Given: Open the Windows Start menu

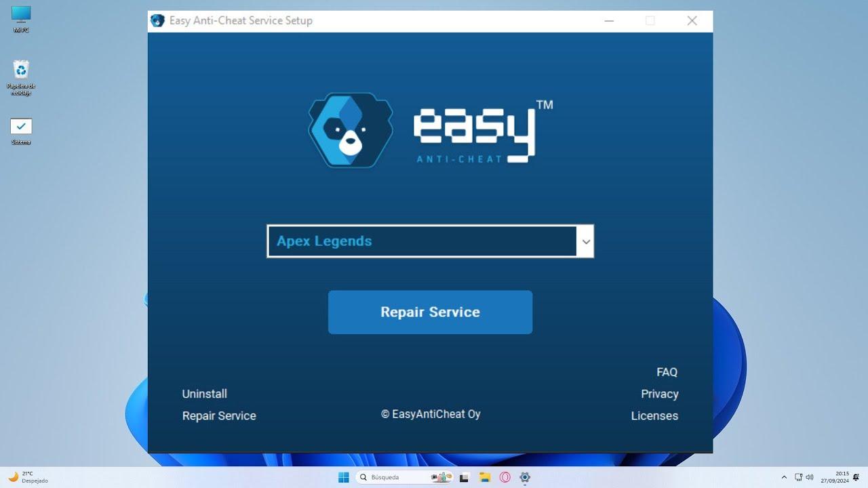Looking at the screenshot, I should [344, 477].
